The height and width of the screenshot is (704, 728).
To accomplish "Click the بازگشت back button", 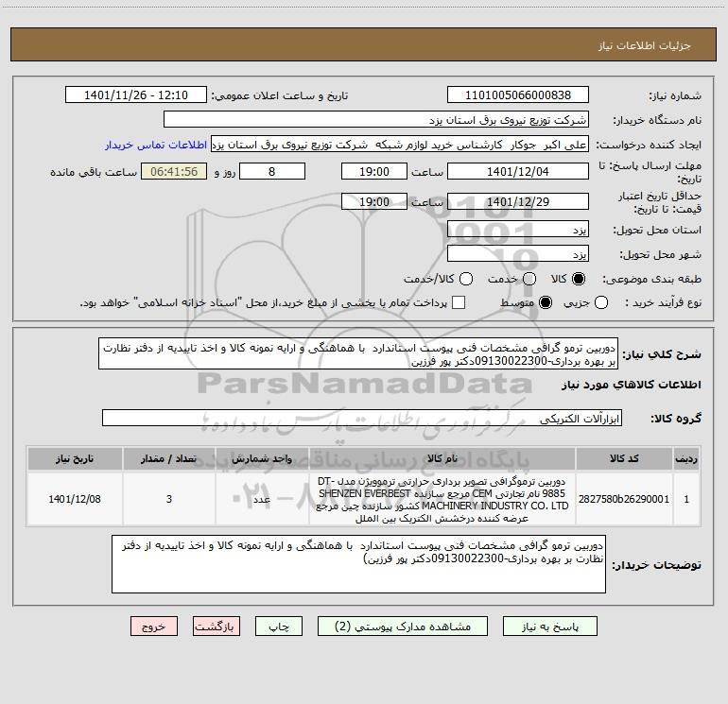I will pos(217,627).
